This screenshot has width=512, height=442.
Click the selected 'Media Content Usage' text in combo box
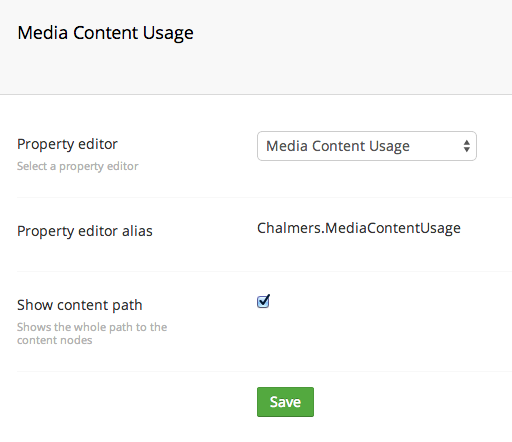(338, 146)
